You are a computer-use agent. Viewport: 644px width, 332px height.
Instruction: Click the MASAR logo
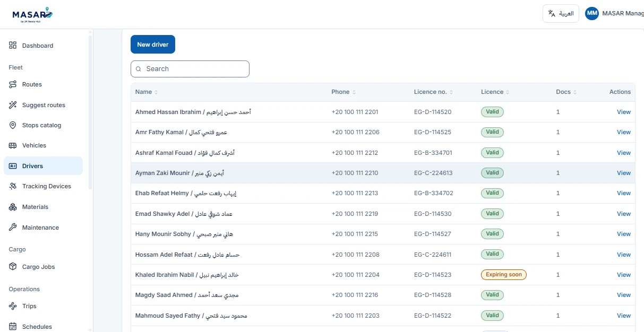[33, 14]
